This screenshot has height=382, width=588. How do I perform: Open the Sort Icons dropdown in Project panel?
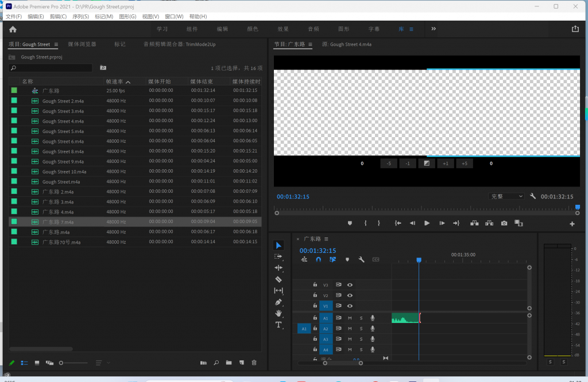102,363
